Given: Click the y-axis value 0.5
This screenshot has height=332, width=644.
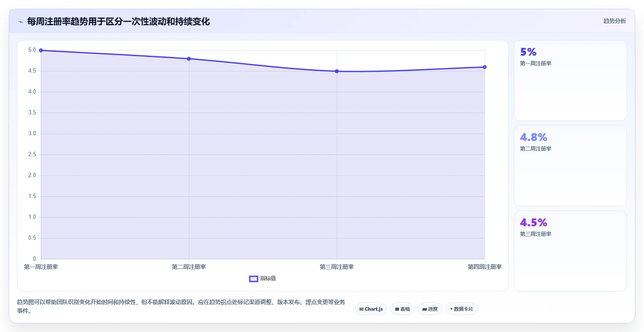Looking at the screenshot, I should [x=32, y=238].
